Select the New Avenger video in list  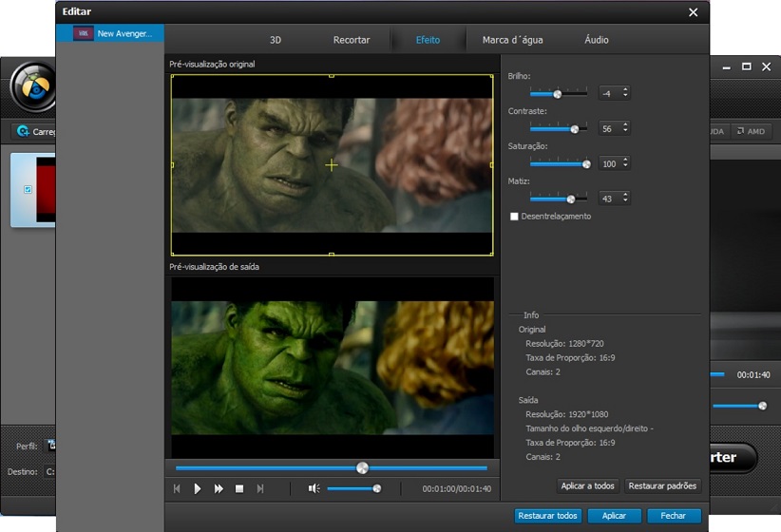click(112, 33)
